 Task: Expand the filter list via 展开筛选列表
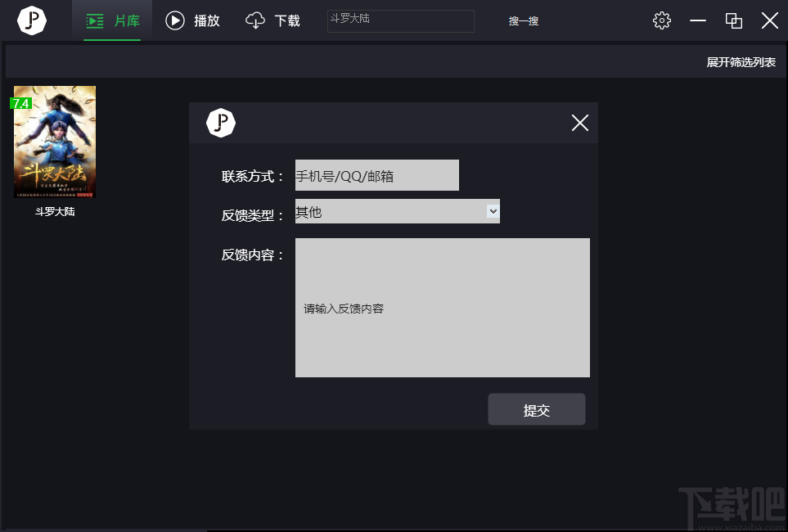click(x=741, y=62)
